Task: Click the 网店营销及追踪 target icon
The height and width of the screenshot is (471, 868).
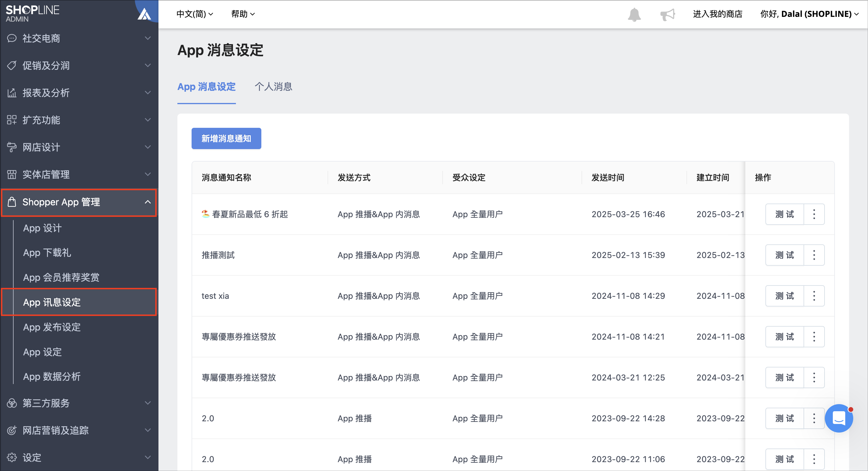Action: coord(12,430)
